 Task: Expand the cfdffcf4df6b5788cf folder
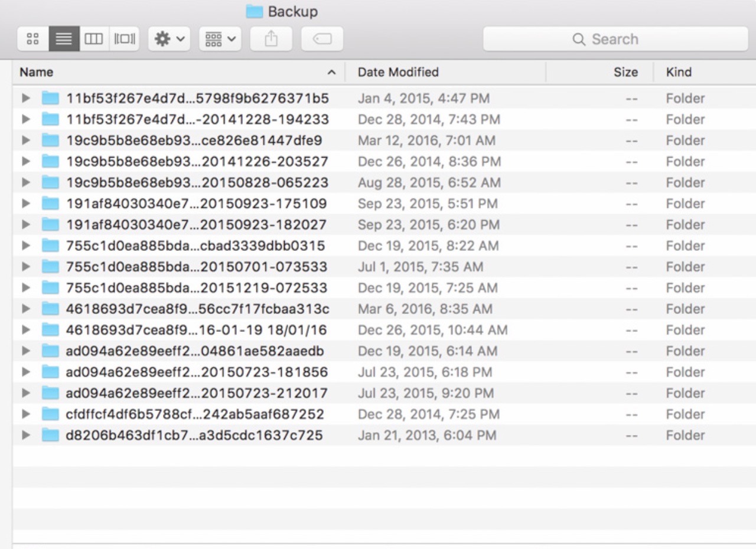click(x=25, y=414)
